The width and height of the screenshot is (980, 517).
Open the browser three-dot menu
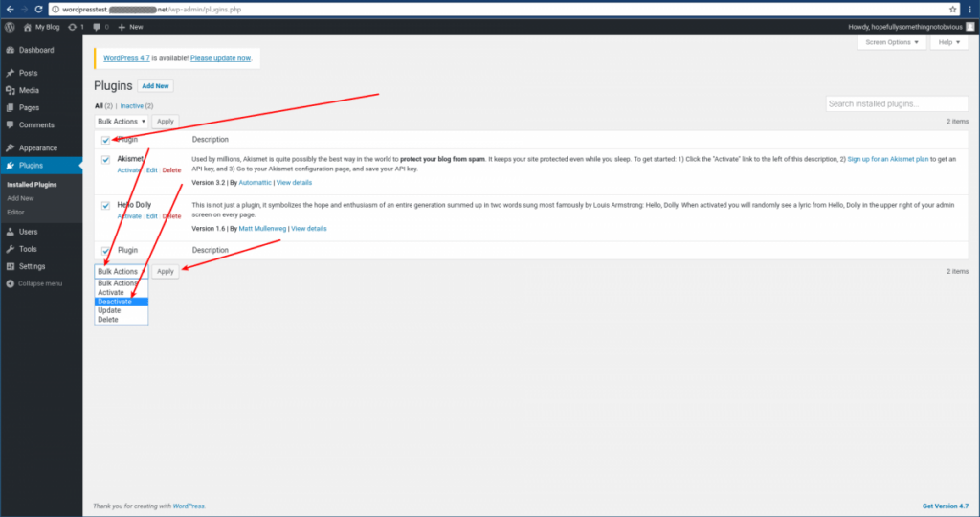click(970, 10)
